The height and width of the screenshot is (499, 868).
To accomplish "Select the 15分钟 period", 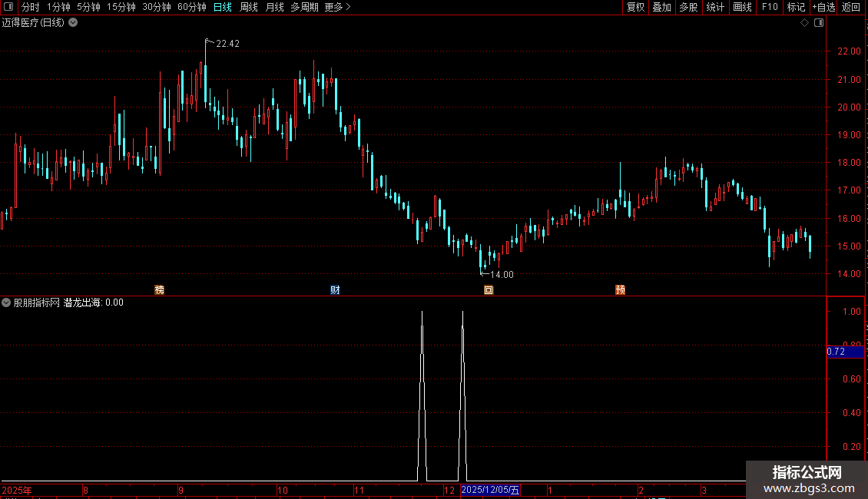I will [x=121, y=7].
